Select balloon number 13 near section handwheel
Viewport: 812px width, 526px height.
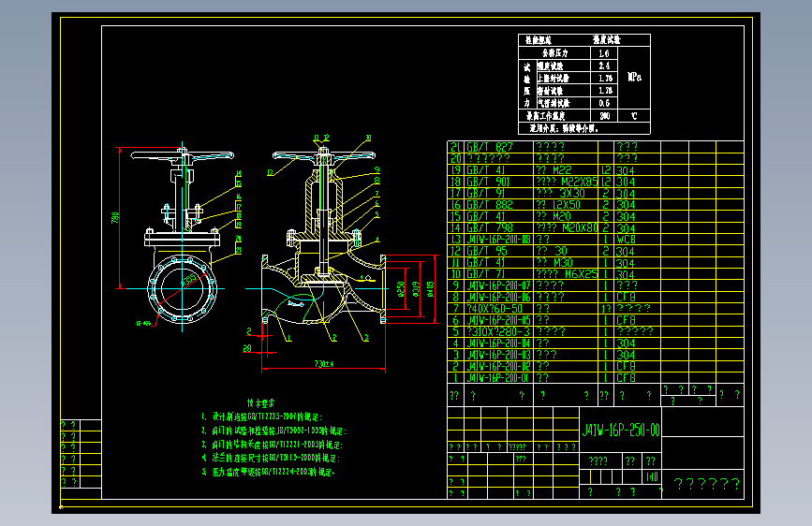point(270,172)
